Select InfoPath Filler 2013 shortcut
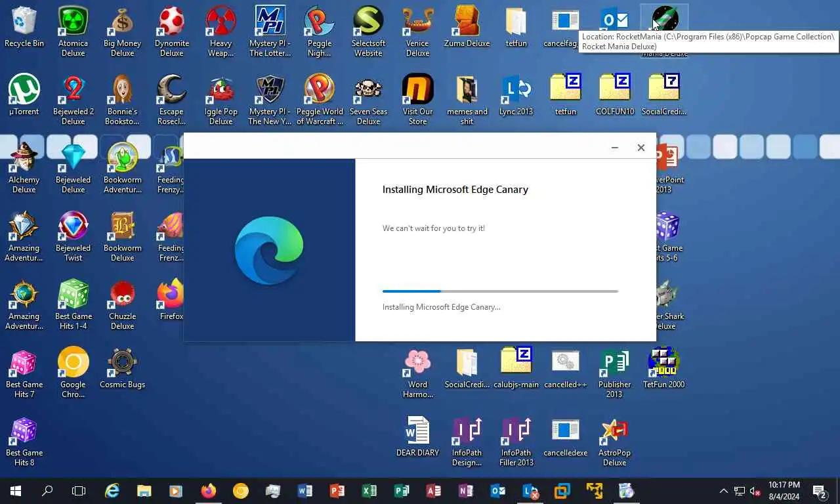840x504 pixels. coord(516,441)
